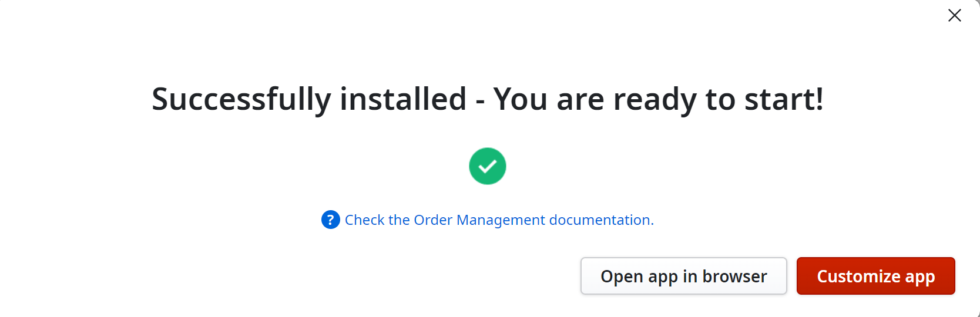Screen dimensions: 980x317
Task: Dismiss the success popup using the X icon
Action: tap(955, 15)
